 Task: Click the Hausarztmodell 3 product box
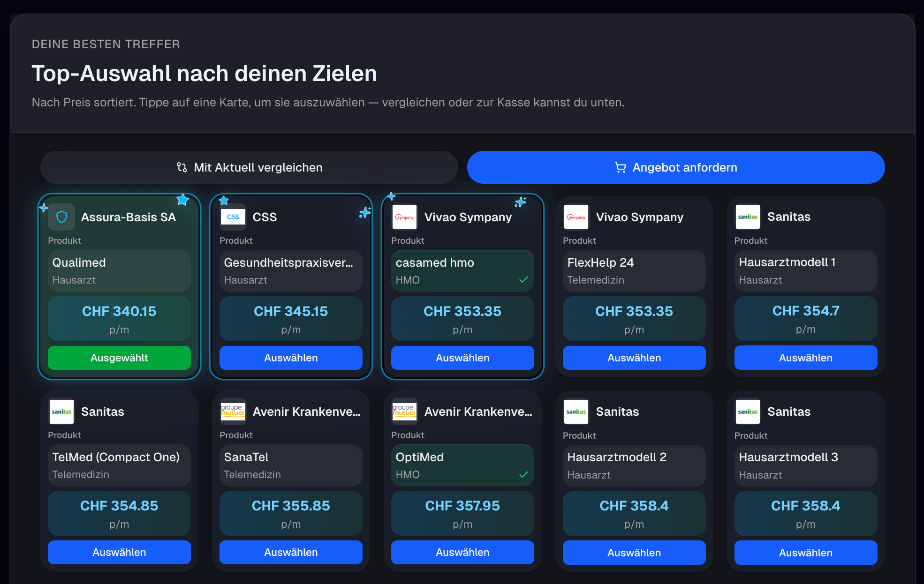[806, 466]
